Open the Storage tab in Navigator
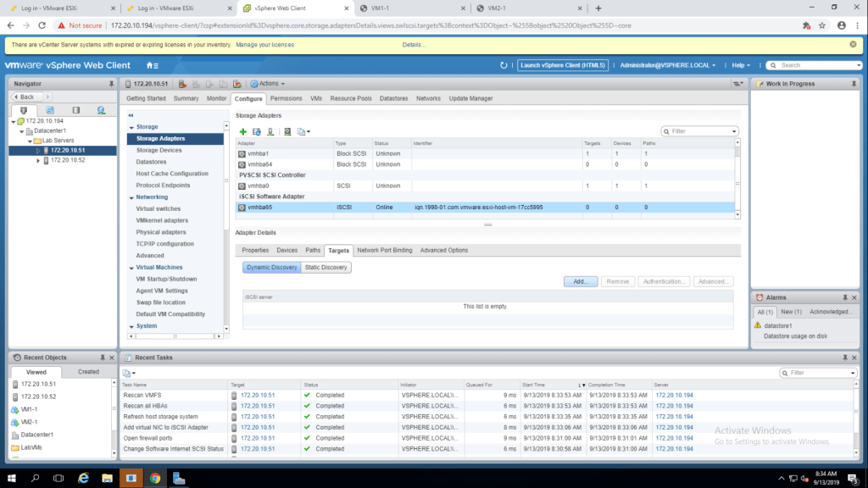Viewport: 868px width, 488px height. point(75,110)
